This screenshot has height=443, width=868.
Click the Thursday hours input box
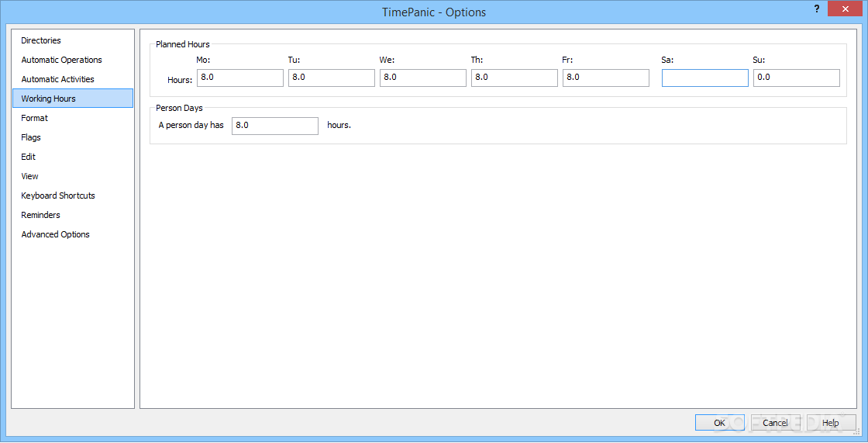[515, 78]
